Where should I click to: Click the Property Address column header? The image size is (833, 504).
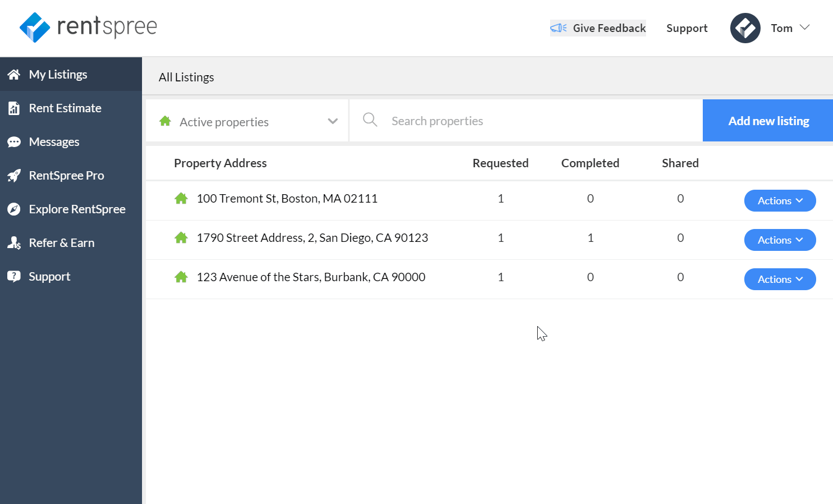click(220, 163)
